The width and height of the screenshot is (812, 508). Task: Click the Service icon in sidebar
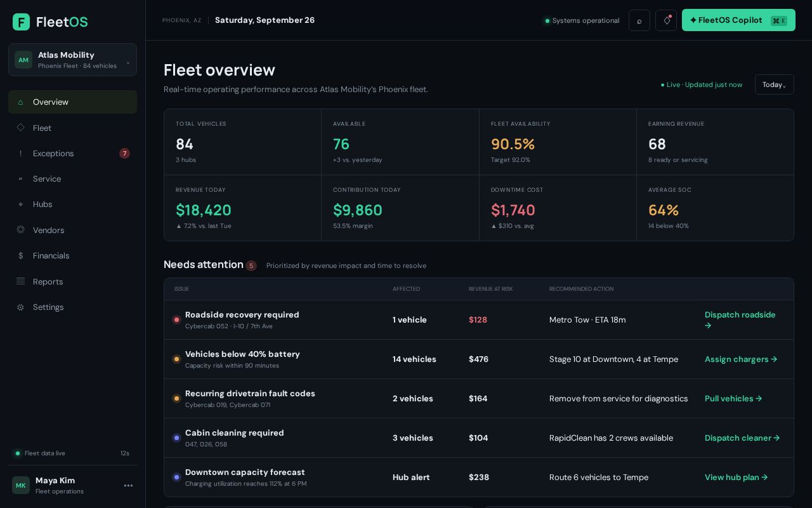[20, 179]
